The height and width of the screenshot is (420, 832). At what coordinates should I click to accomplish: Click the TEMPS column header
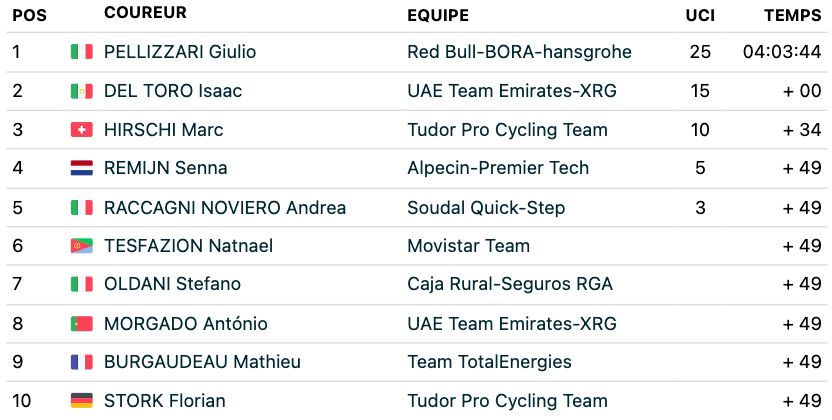tap(793, 15)
